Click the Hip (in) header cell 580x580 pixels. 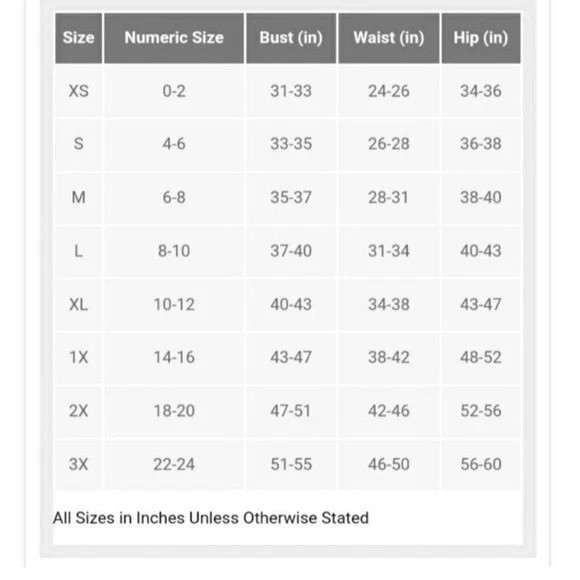coord(481,38)
